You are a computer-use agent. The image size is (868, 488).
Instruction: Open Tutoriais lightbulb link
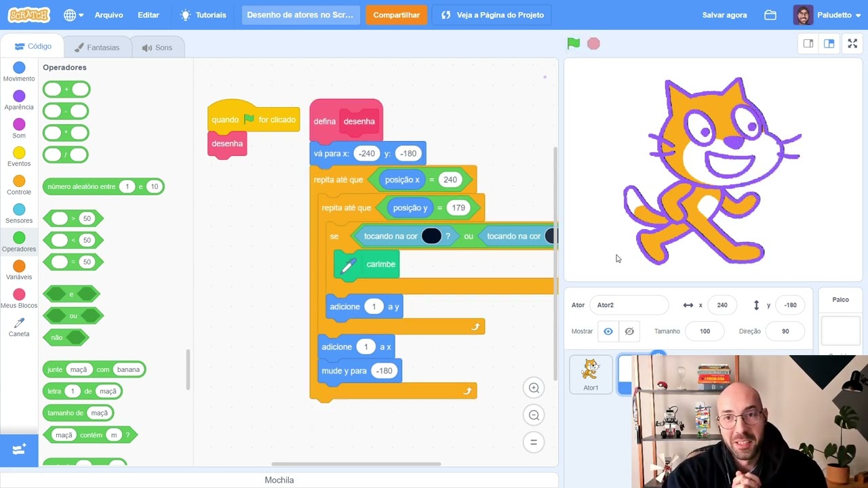click(x=203, y=15)
